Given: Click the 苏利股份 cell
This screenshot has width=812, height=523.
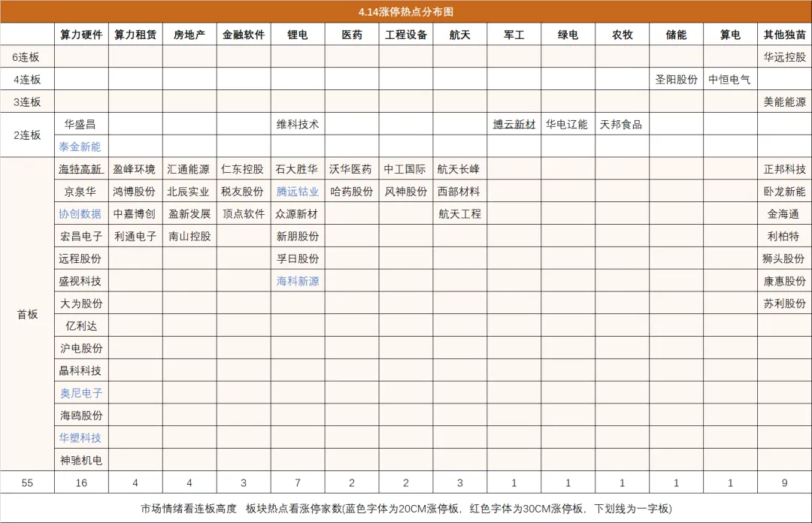Looking at the screenshot, I should 784,304.
